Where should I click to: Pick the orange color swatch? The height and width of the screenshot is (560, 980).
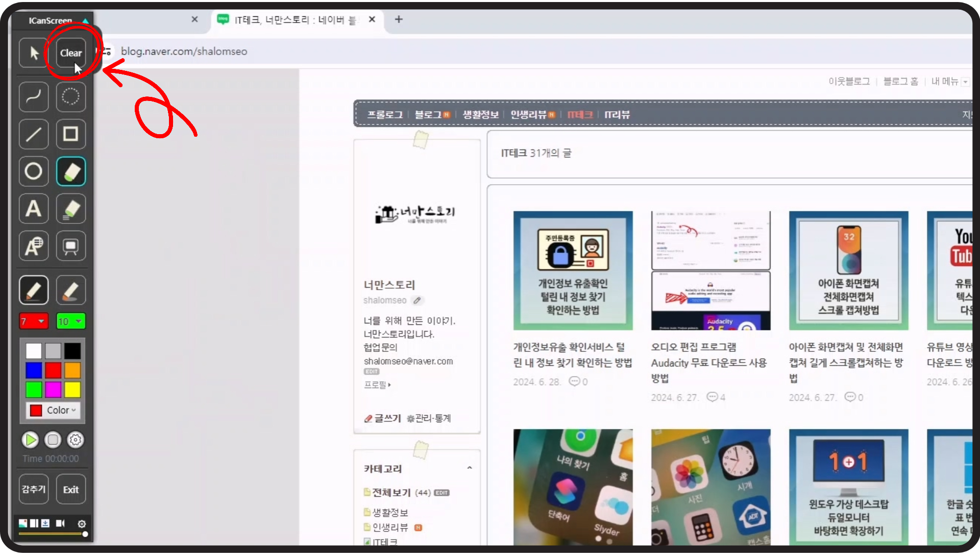click(x=72, y=370)
